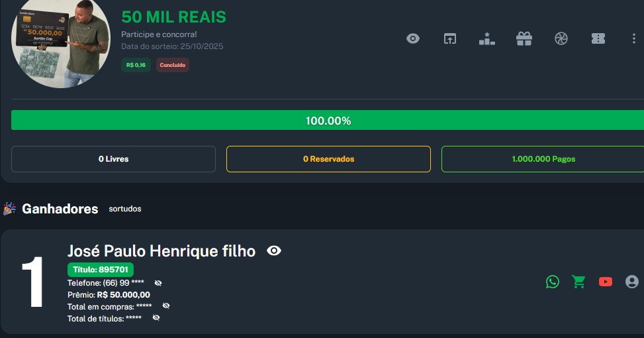
Task: Reveal the hidden Telefone number
Action: [158, 283]
